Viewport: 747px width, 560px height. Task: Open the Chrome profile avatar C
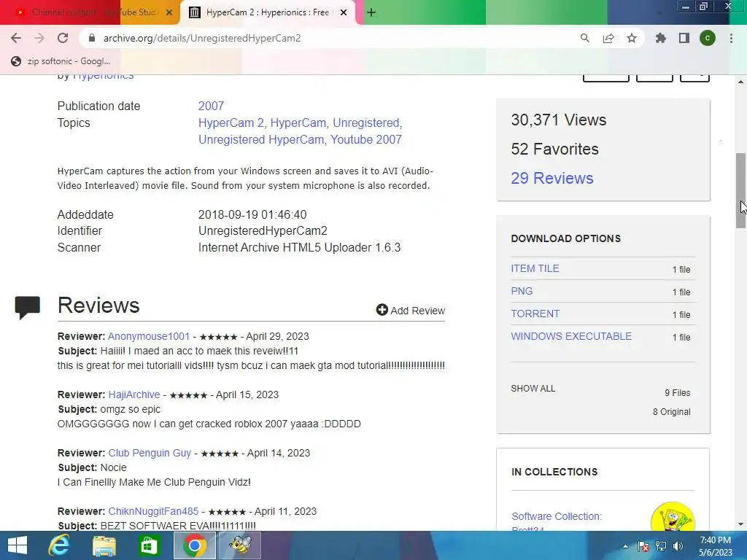(708, 38)
